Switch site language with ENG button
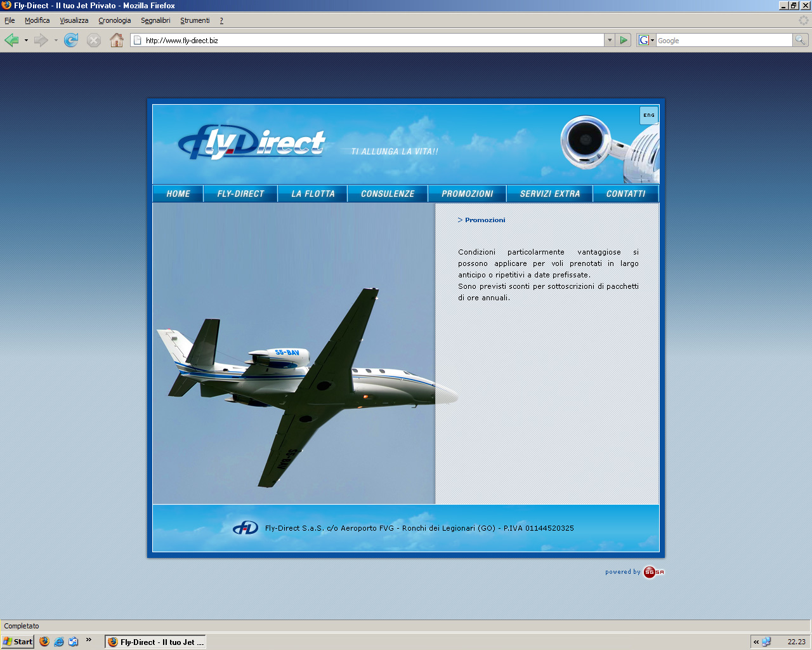The height and width of the screenshot is (650, 812). pyautogui.click(x=649, y=116)
